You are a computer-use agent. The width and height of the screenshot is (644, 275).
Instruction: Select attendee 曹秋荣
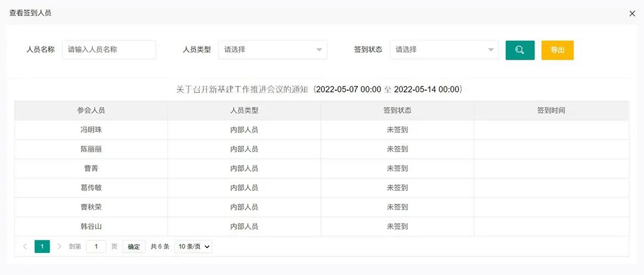click(91, 207)
